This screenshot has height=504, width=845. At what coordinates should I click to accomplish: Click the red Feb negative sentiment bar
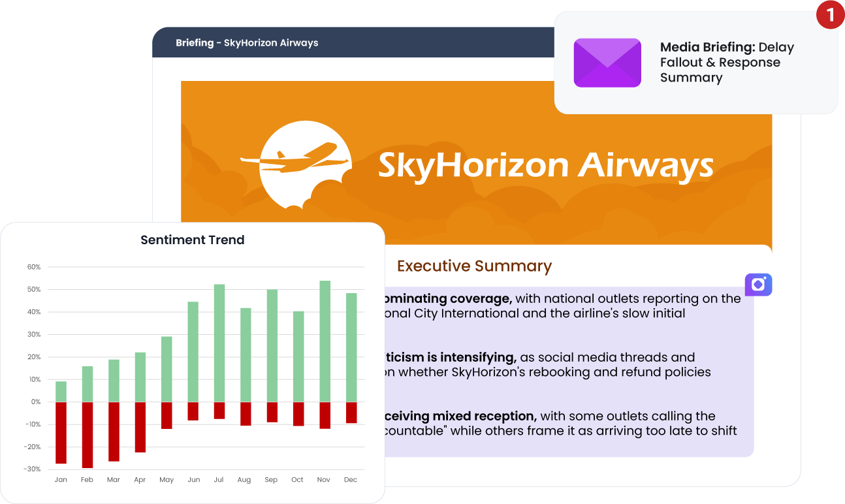point(88,435)
